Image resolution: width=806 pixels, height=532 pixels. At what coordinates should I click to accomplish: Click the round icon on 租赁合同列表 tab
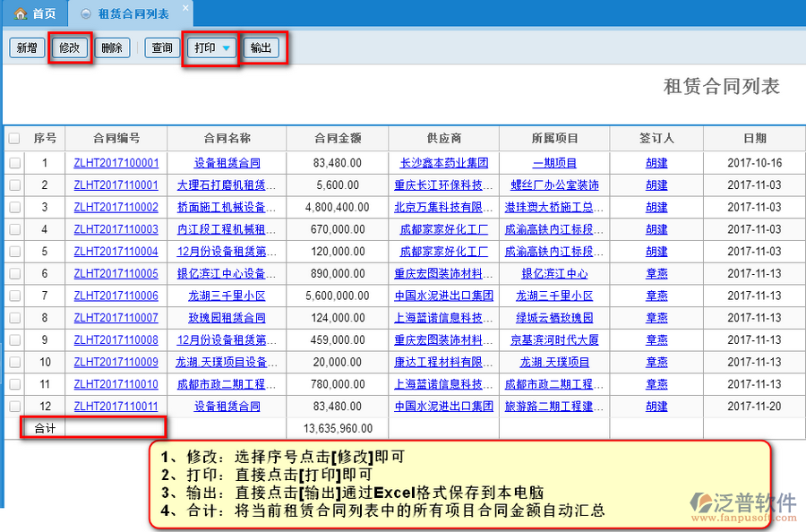click(85, 13)
